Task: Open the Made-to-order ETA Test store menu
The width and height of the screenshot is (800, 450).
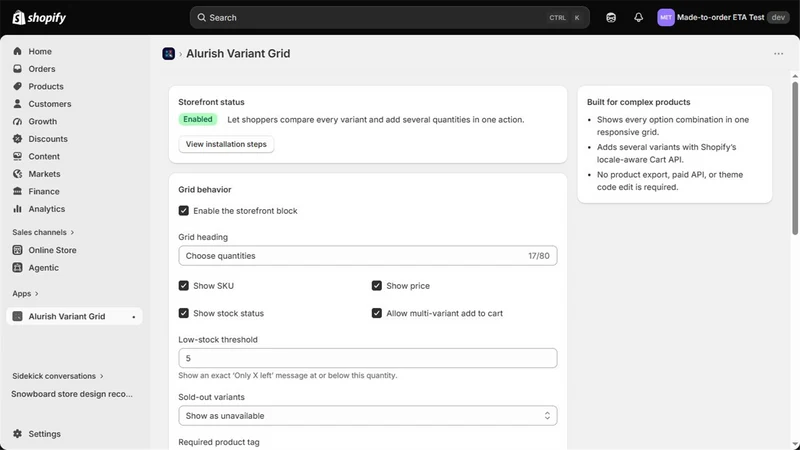Action: (x=723, y=17)
